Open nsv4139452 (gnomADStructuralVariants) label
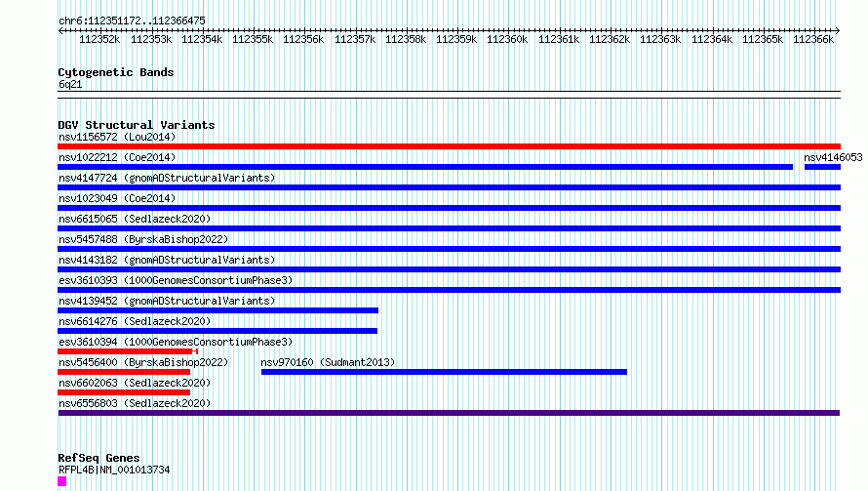Screen dimensions: 868x491 point(167,301)
